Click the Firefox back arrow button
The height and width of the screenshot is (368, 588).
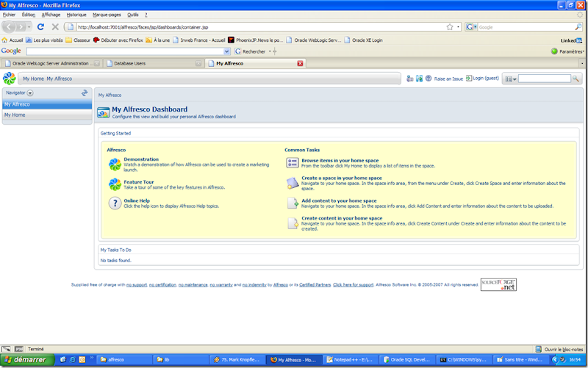pyautogui.click(x=9, y=26)
